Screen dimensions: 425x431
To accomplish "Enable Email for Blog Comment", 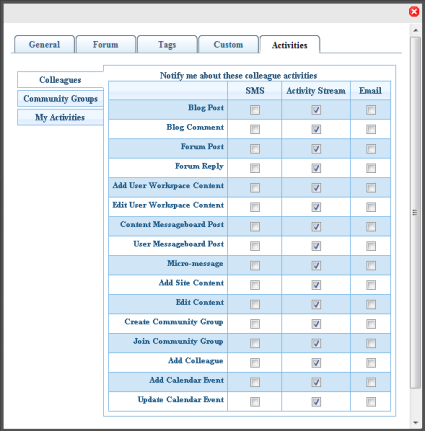I will [371, 129].
